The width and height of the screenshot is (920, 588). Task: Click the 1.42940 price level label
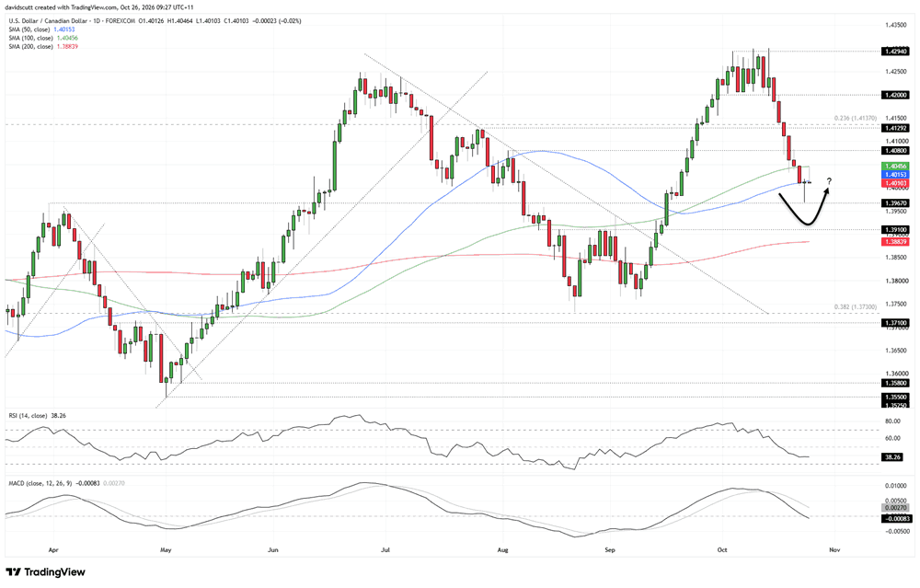coord(895,51)
